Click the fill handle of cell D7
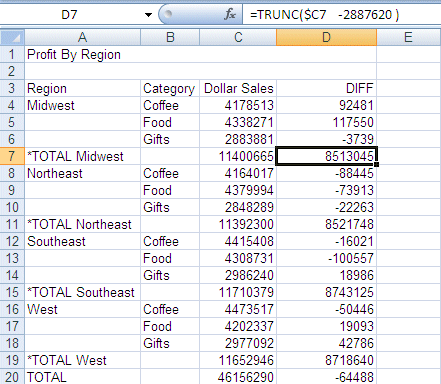 (377, 164)
